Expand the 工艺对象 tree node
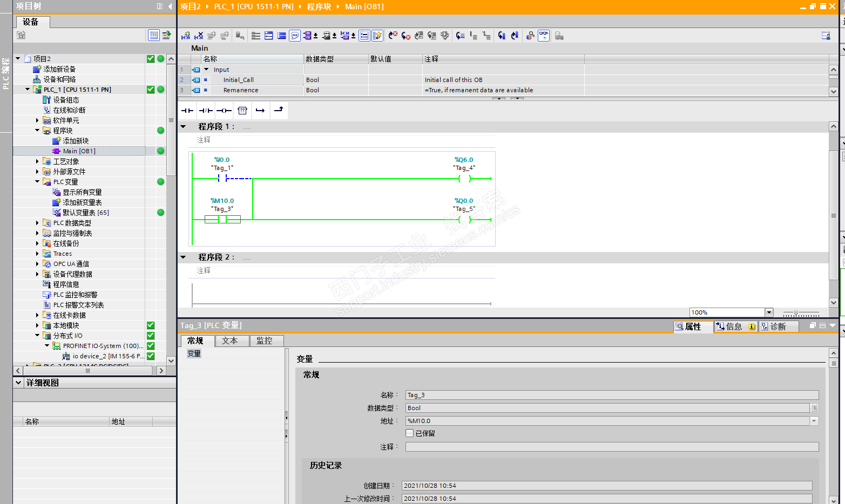845x504 pixels. (x=37, y=161)
